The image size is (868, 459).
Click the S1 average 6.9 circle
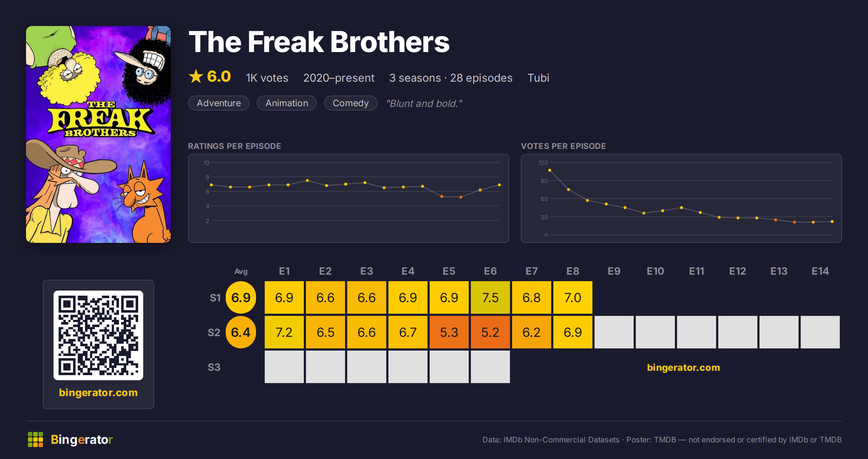(x=241, y=297)
